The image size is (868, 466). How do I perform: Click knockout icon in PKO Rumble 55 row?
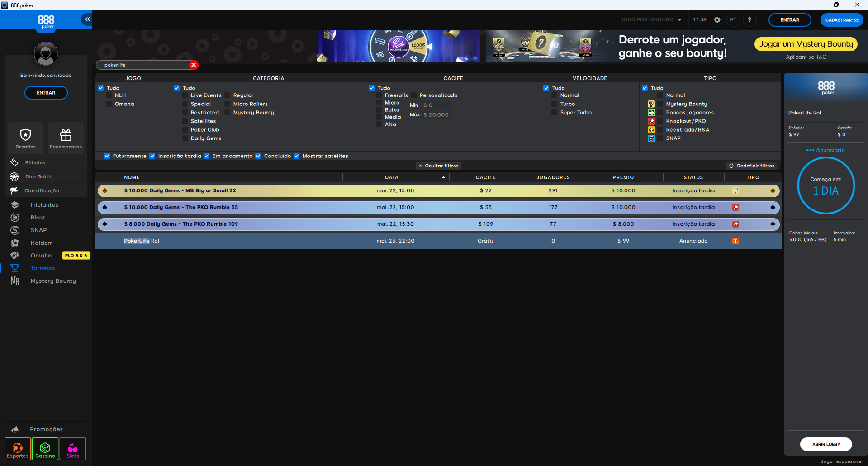pyautogui.click(x=736, y=207)
